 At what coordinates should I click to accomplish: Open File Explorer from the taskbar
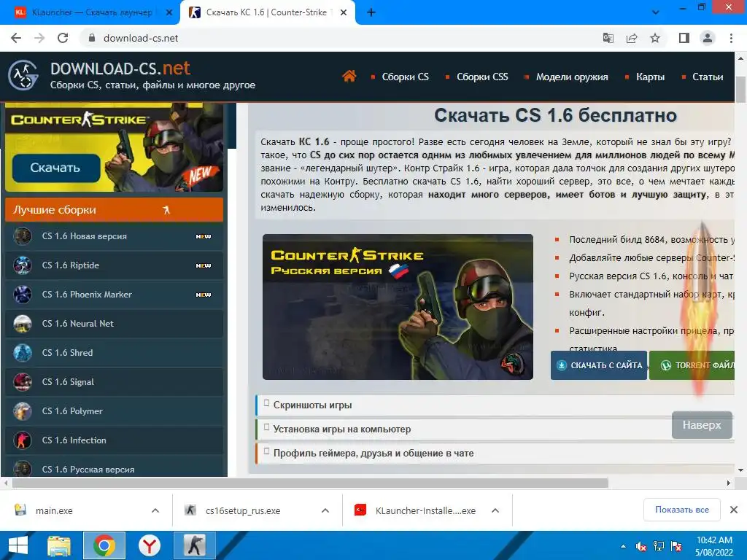tap(58, 545)
